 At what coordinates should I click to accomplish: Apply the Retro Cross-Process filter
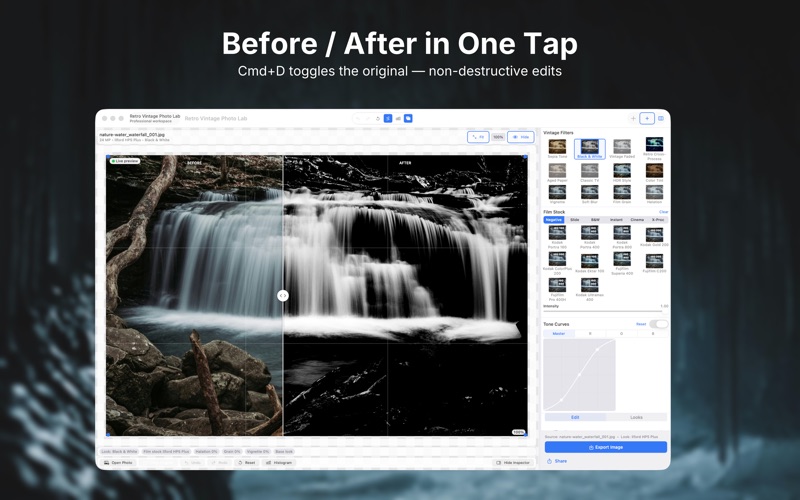click(654, 148)
